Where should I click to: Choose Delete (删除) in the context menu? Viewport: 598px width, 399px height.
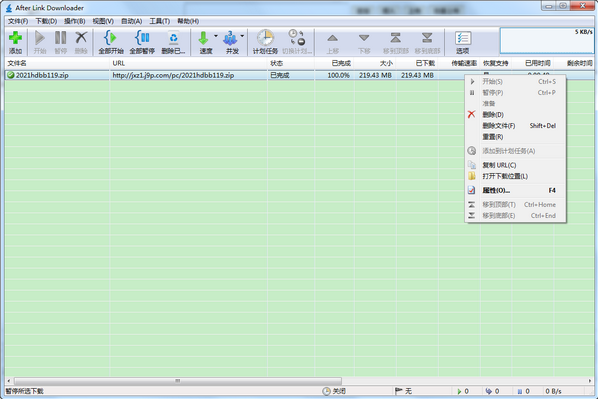click(x=515, y=114)
